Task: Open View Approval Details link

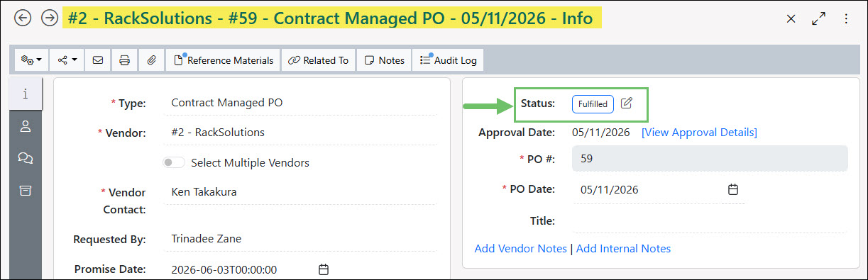Action: (x=699, y=133)
